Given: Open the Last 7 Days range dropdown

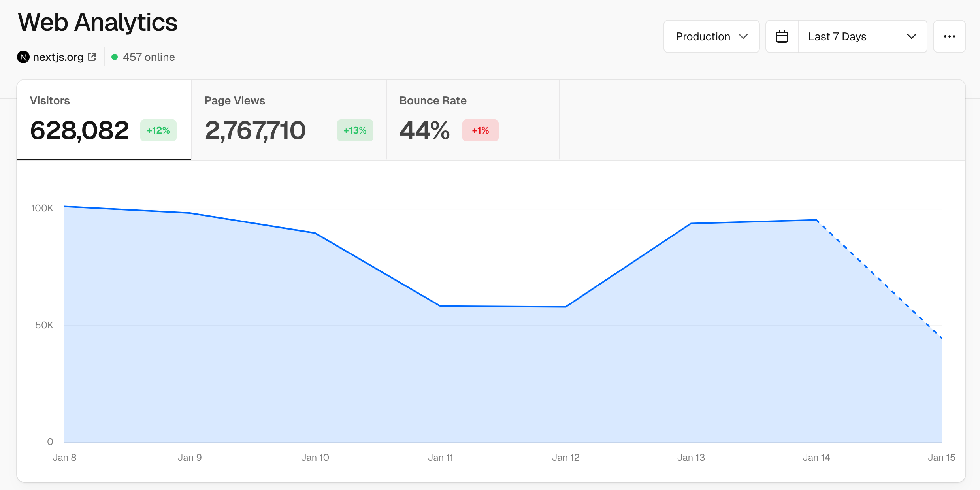Looking at the screenshot, I should click(x=862, y=36).
